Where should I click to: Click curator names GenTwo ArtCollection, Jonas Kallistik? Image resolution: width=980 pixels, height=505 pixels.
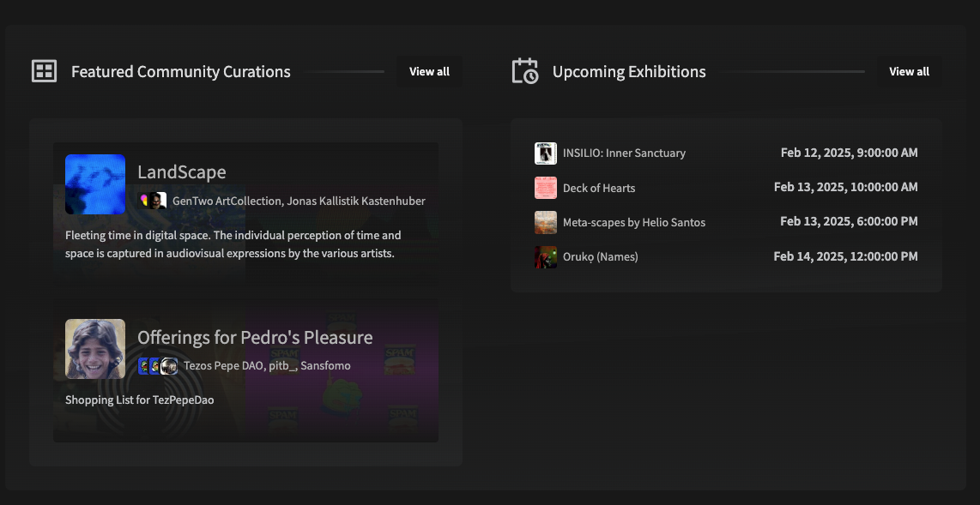pyautogui.click(x=299, y=201)
